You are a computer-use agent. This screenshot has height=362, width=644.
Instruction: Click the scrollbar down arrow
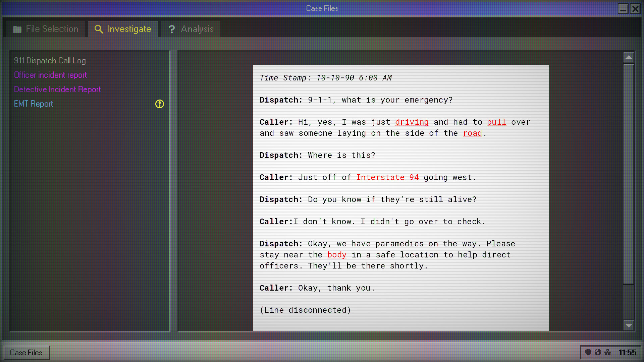[629, 325]
